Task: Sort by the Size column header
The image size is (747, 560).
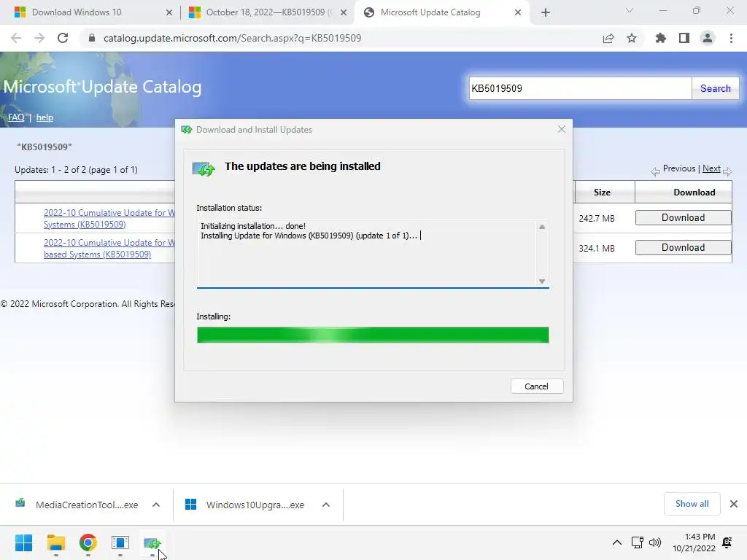Action: pyautogui.click(x=602, y=192)
